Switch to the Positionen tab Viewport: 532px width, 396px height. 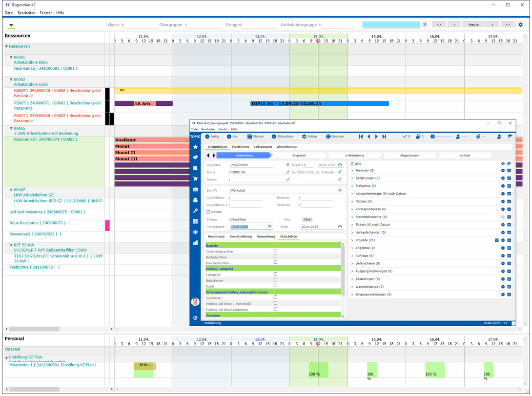[241, 147]
